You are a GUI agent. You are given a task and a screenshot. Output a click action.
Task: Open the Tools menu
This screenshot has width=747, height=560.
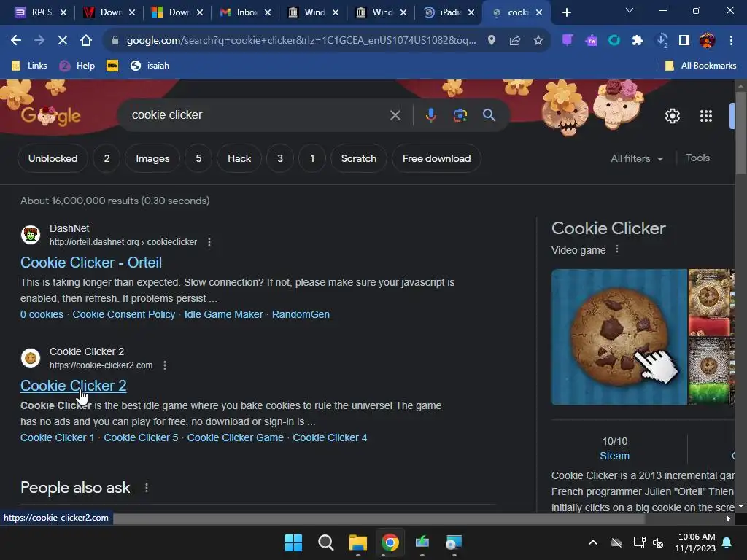pyautogui.click(x=697, y=158)
